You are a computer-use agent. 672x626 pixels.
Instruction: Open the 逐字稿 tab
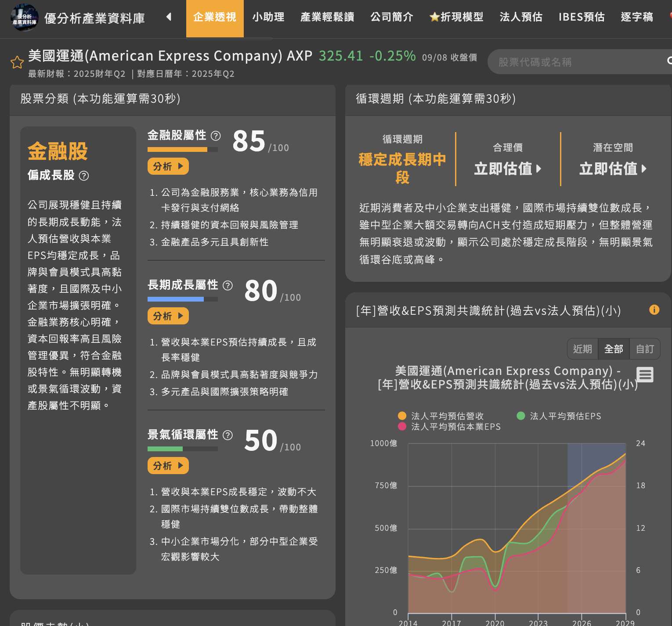(x=637, y=17)
